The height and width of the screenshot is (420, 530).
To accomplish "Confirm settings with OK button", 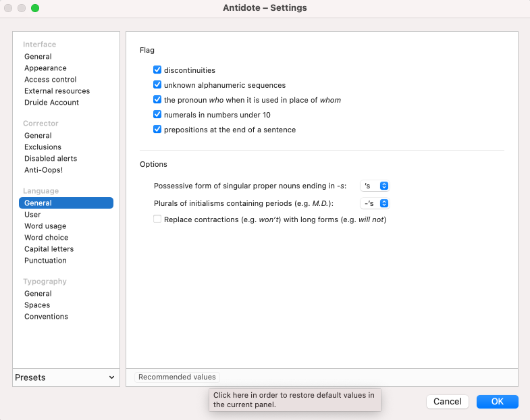I will (x=497, y=402).
